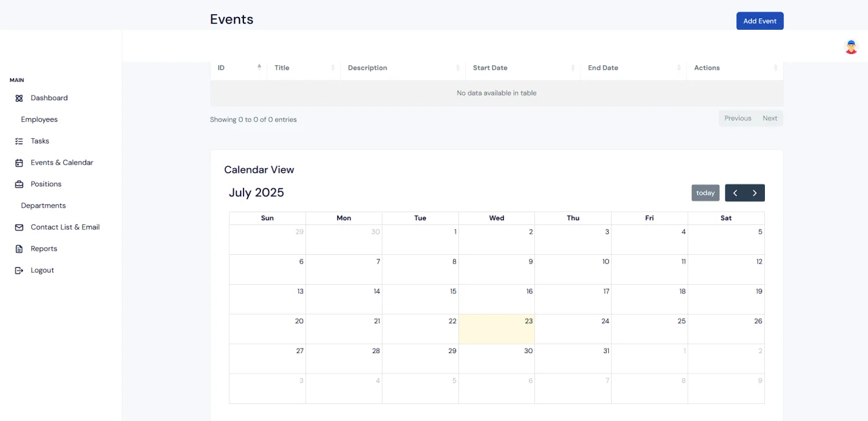Click the Wed weekday column header

click(496, 218)
